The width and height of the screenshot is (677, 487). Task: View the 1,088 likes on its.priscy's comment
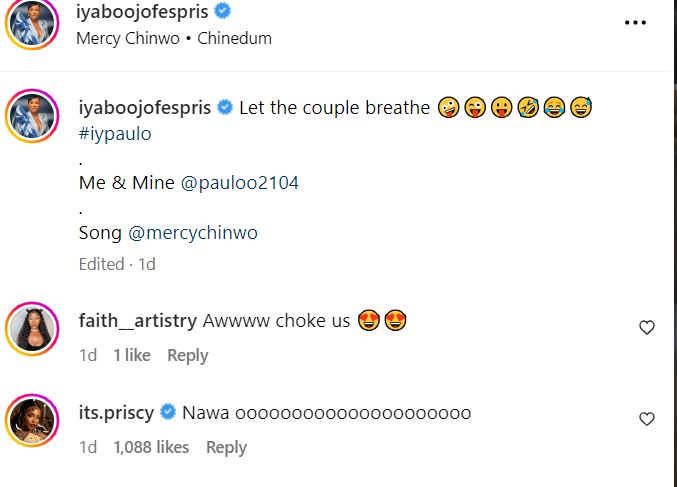[151, 447]
